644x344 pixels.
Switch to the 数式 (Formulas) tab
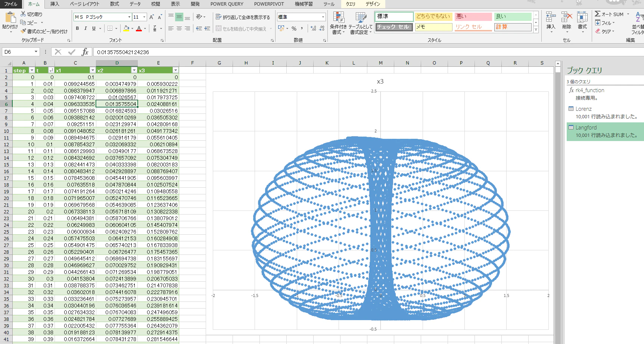click(114, 4)
